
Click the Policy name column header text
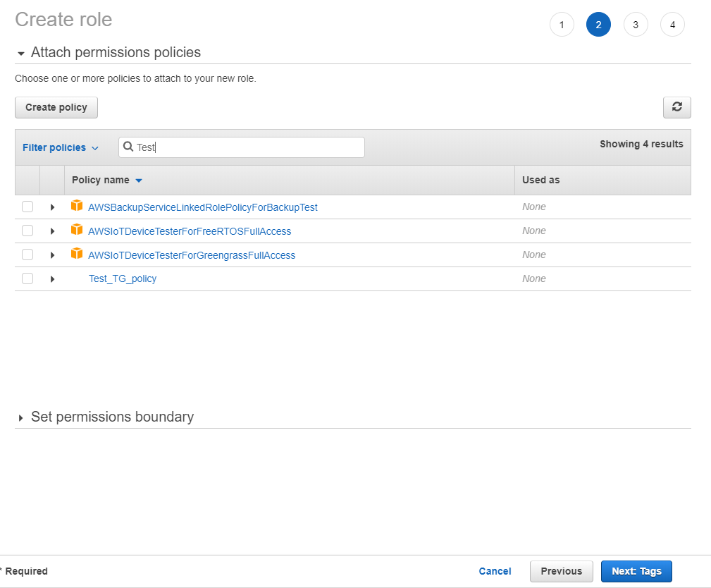point(101,180)
